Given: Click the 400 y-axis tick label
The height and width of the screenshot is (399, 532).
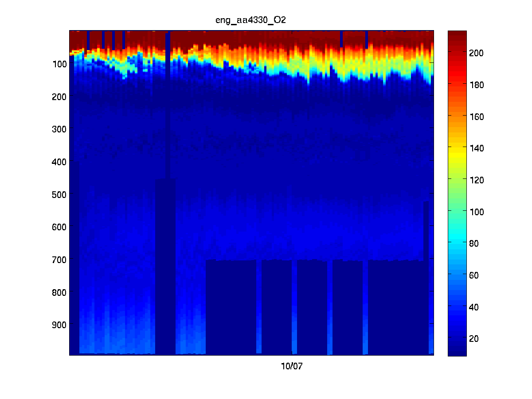Looking at the screenshot, I should click(x=59, y=162).
